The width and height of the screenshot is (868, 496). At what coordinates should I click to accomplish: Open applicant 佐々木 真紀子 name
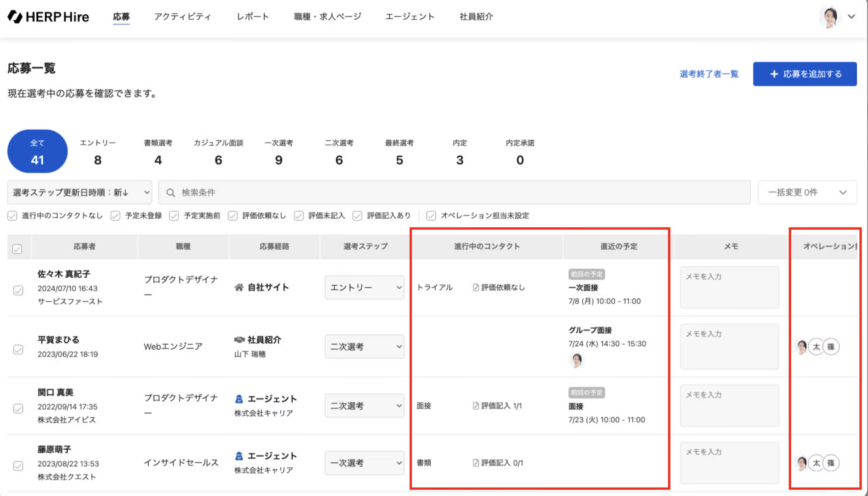[x=64, y=274]
